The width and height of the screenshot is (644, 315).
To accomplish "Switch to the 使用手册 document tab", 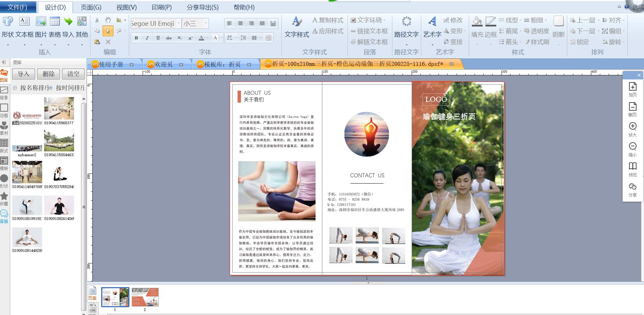I will click(111, 64).
